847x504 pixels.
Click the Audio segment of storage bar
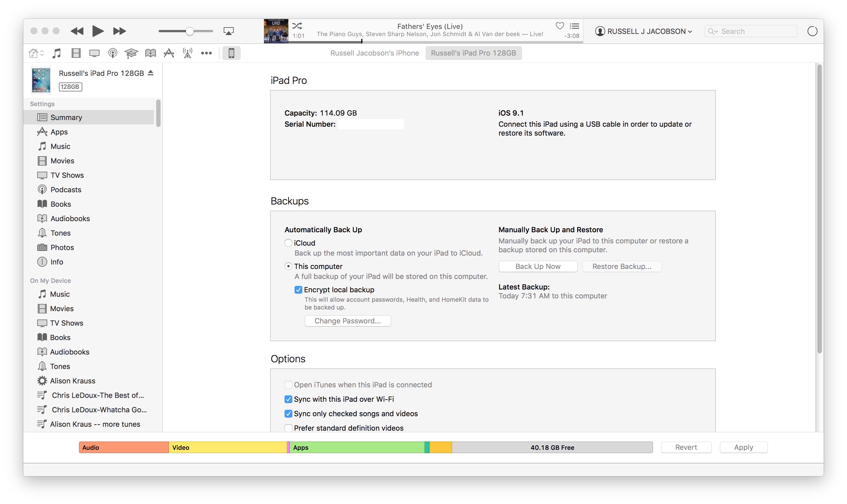(x=124, y=447)
